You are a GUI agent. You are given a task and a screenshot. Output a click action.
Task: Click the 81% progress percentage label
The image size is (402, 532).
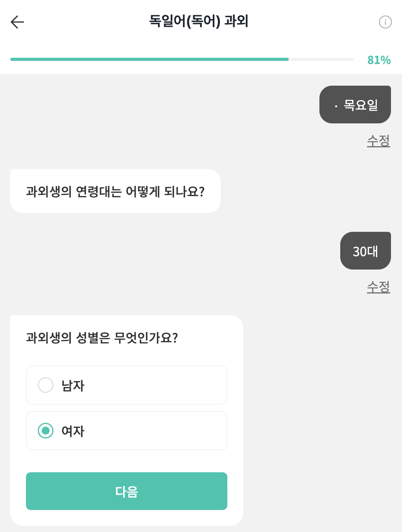[379, 60]
